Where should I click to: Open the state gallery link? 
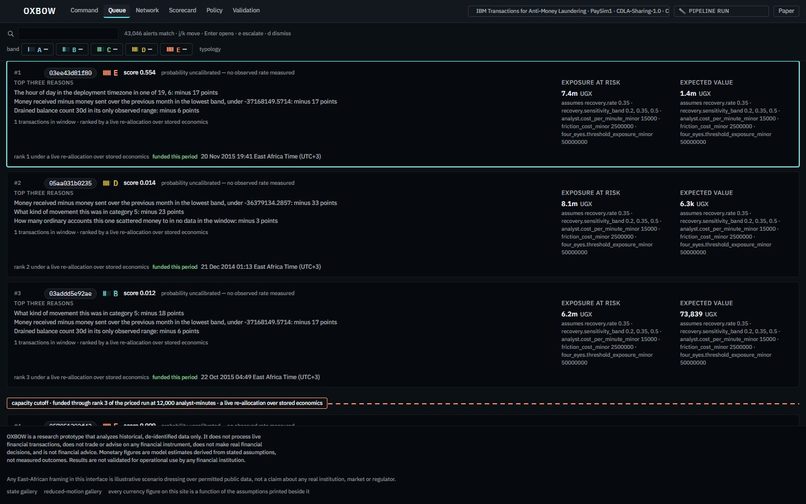22,492
